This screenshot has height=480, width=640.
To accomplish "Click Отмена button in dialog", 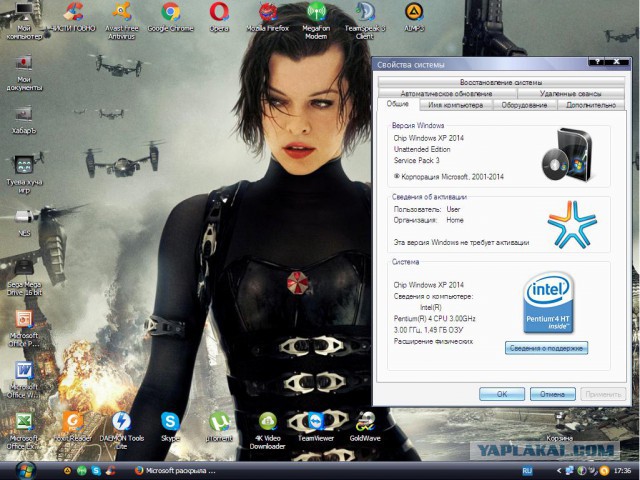I will coord(553,394).
